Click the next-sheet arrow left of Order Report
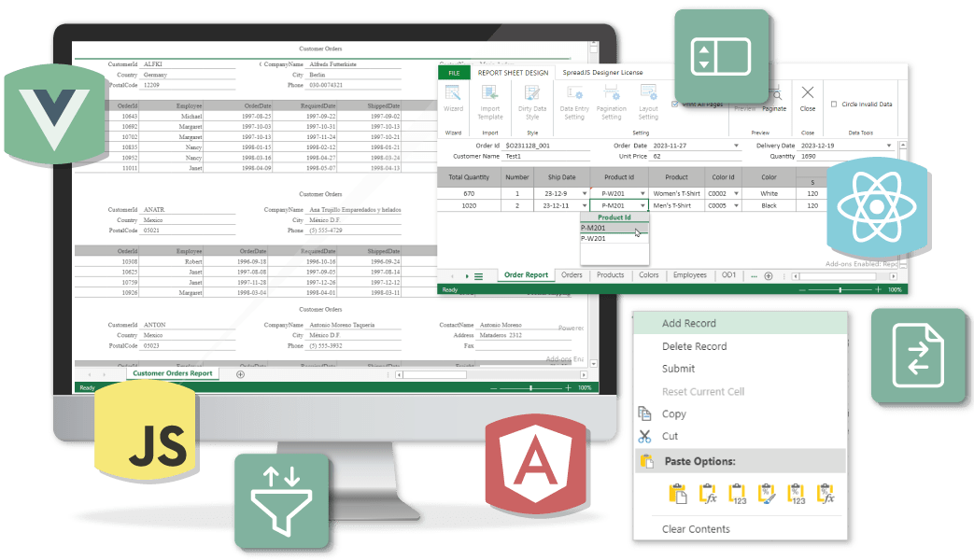 [x=467, y=276]
